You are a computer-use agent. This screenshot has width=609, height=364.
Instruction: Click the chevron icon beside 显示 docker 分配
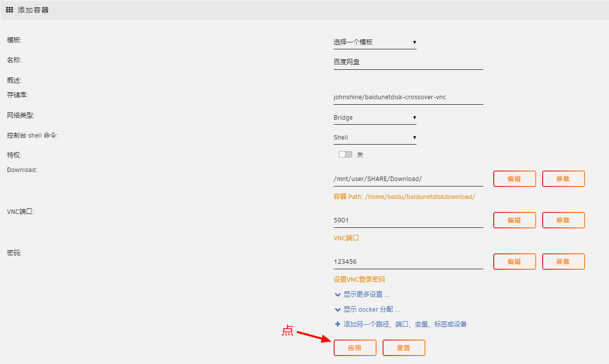pyautogui.click(x=338, y=310)
